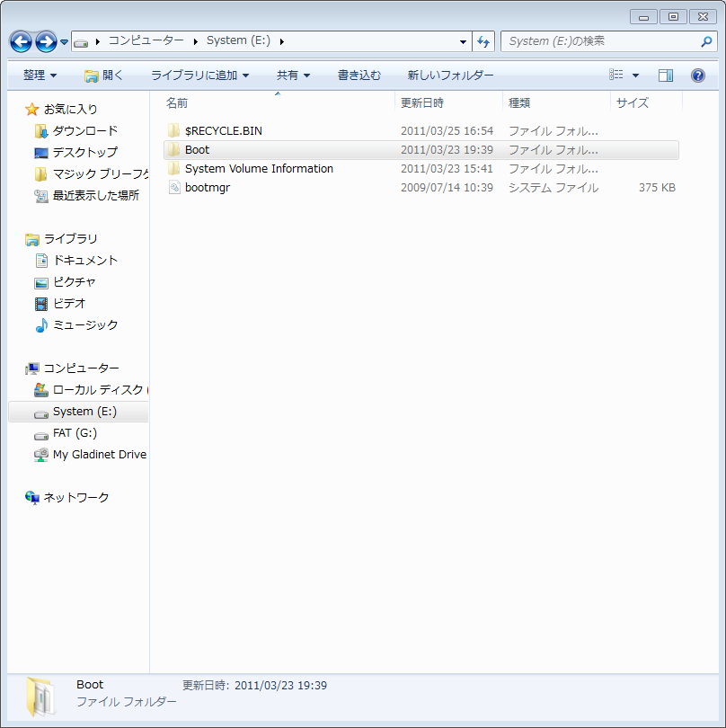Viewport: 726px width, 728px height.
Task: Create folder with 新しいフォルダー
Action: (450, 75)
